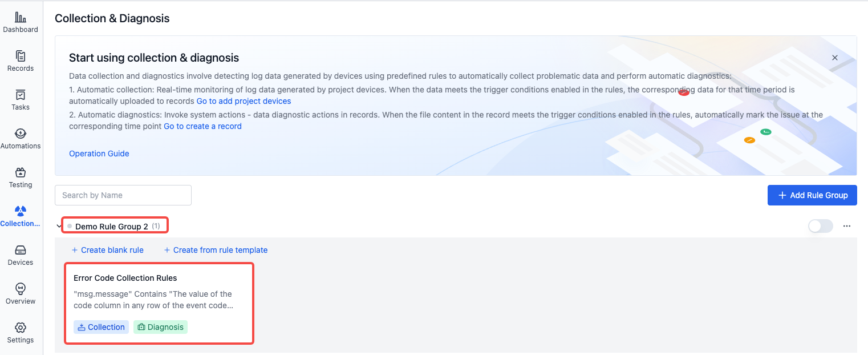The image size is (868, 355).
Task: Click Create blank rule
Action: click(107, 250)
